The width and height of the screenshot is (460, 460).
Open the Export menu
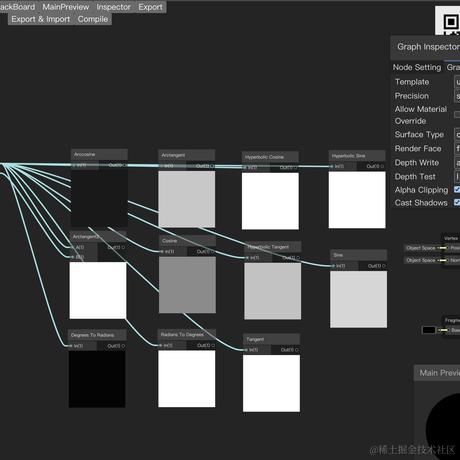click(x=150, y=7)
